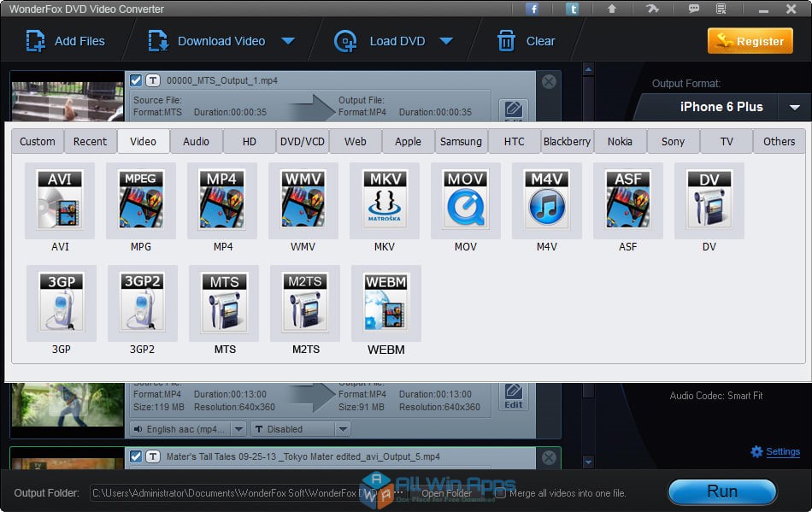Switch to the DVD/VCD tab
The height and width of the screenshot is (512, 812).
(x=303, y=141)
